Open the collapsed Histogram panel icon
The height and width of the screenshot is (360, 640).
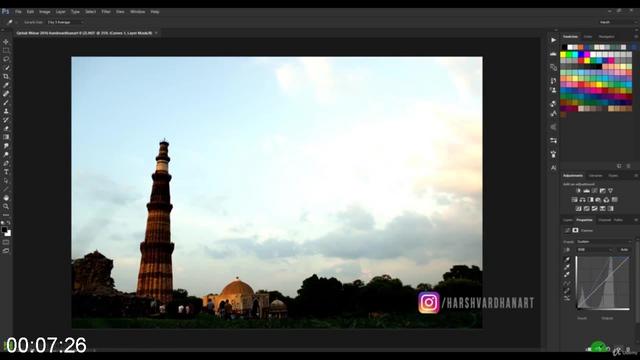coord(553,54)
